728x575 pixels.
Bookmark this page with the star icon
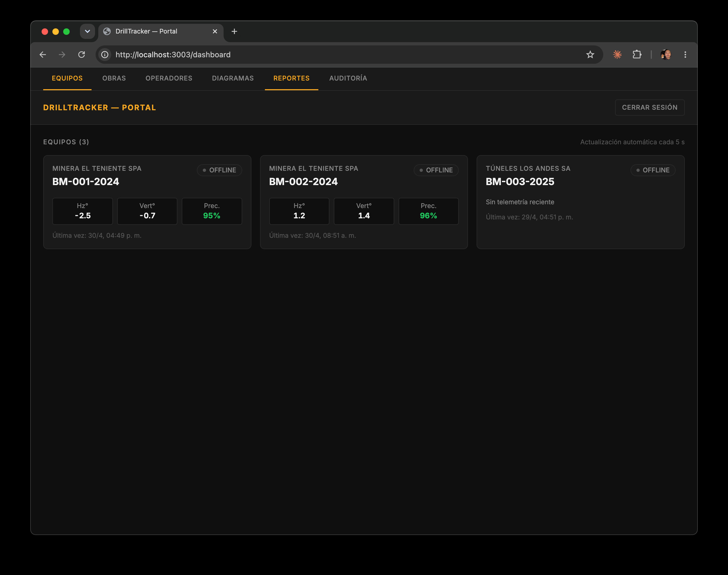[590, 55]
